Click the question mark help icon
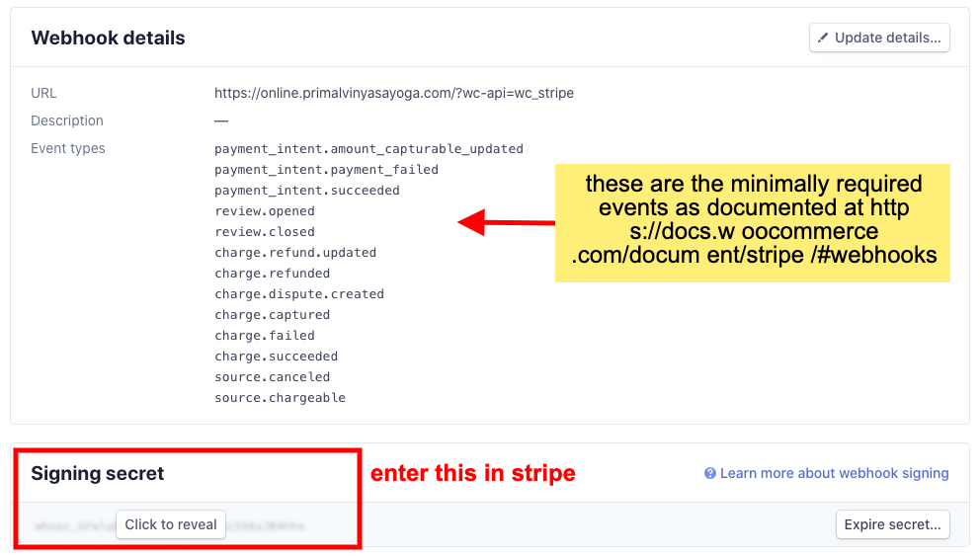The image size is (980, 557). pos(710,473)
